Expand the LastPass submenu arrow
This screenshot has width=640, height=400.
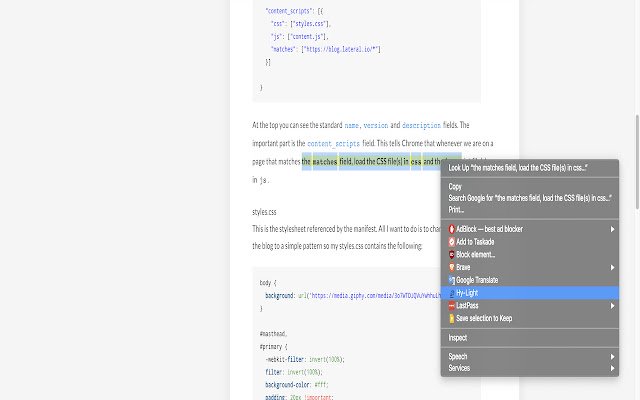pos(612,306)
